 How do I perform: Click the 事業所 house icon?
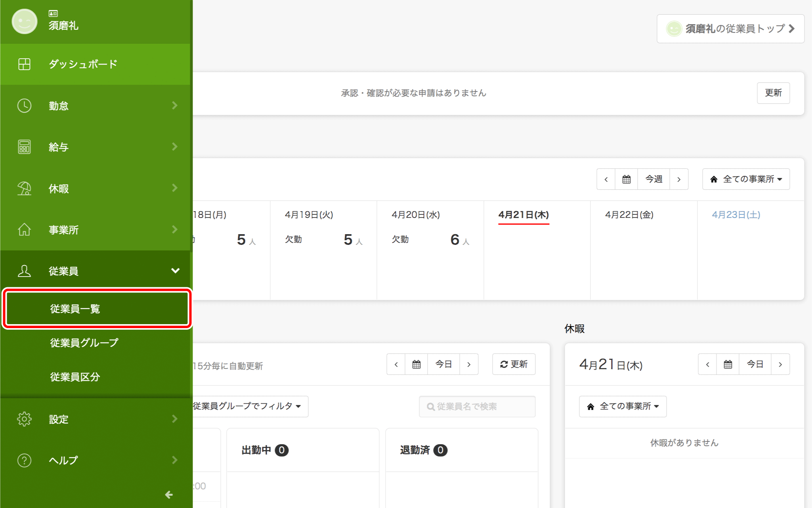click(24, 230)
